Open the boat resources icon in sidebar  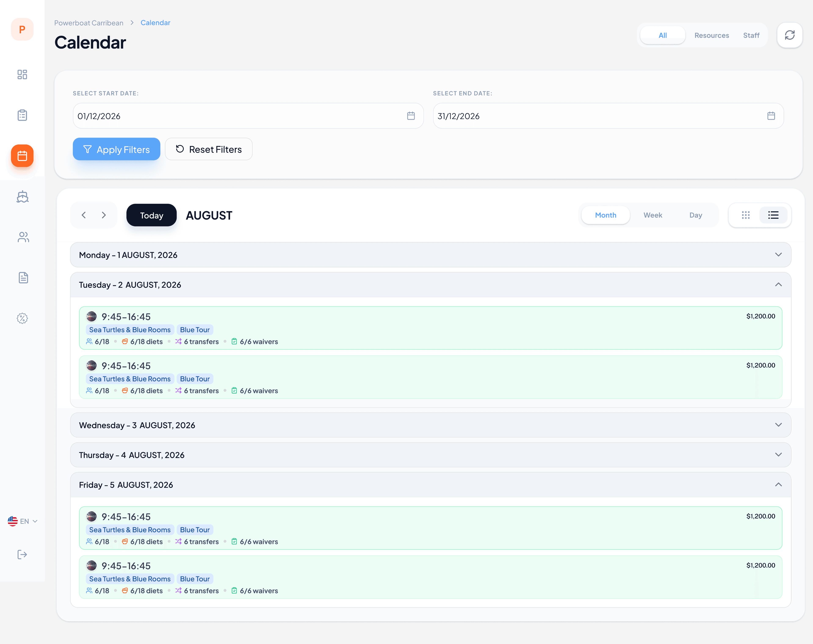coord(22,196)
